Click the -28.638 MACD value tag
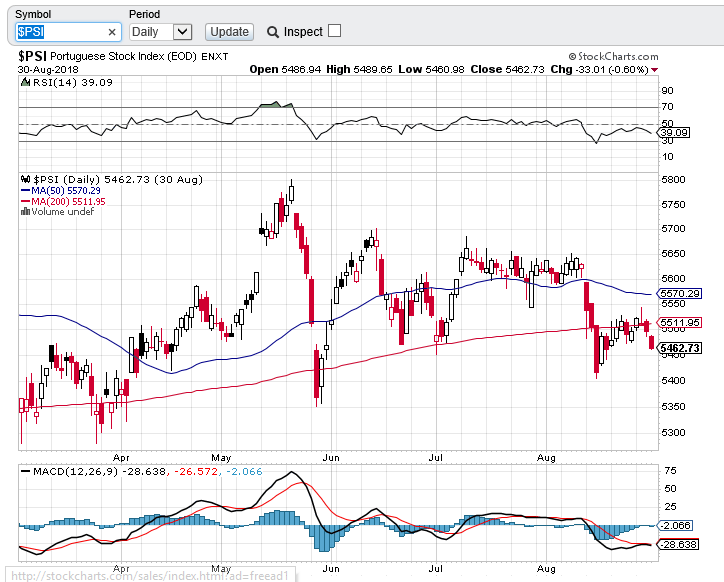 point(677,545)
